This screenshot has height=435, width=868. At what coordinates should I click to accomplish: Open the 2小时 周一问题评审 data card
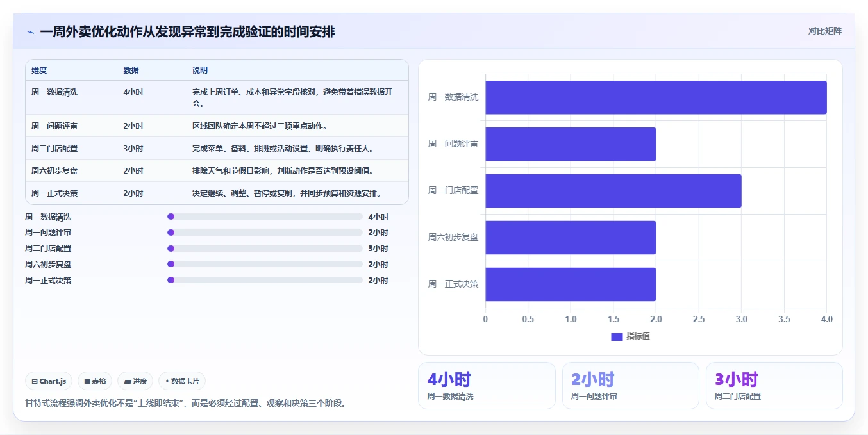tap(631, 386)
